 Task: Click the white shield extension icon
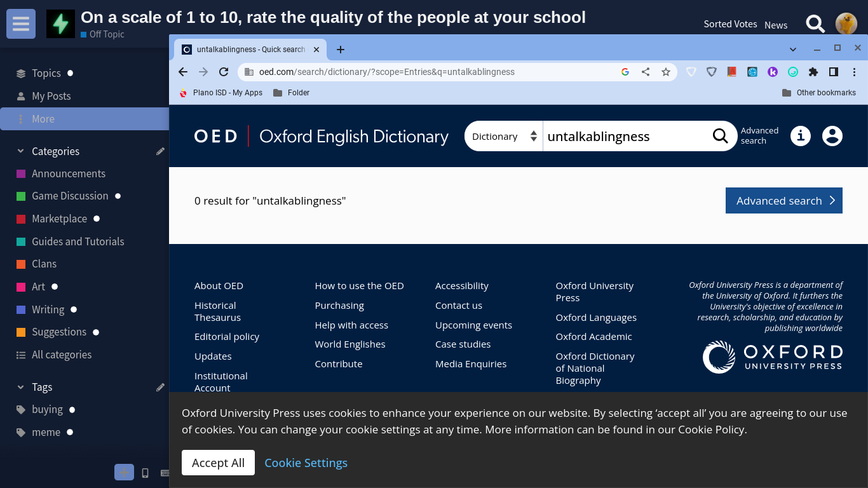click(691, 72)
